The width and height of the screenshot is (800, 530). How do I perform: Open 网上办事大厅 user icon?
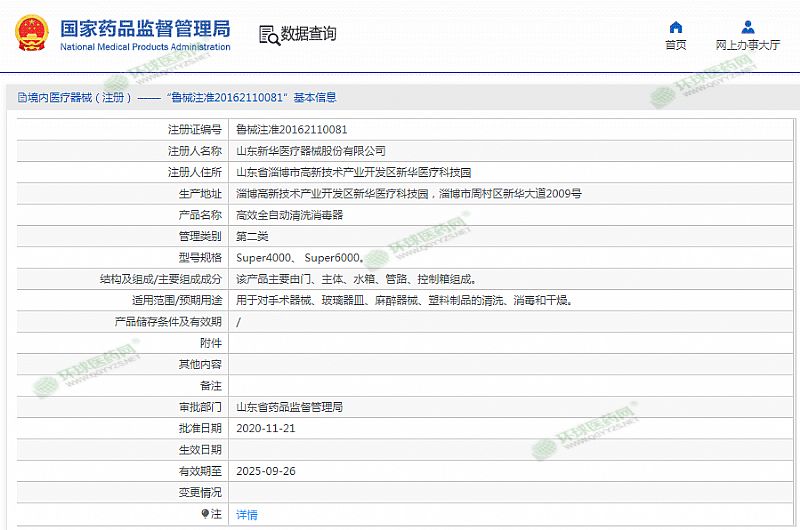747,27
